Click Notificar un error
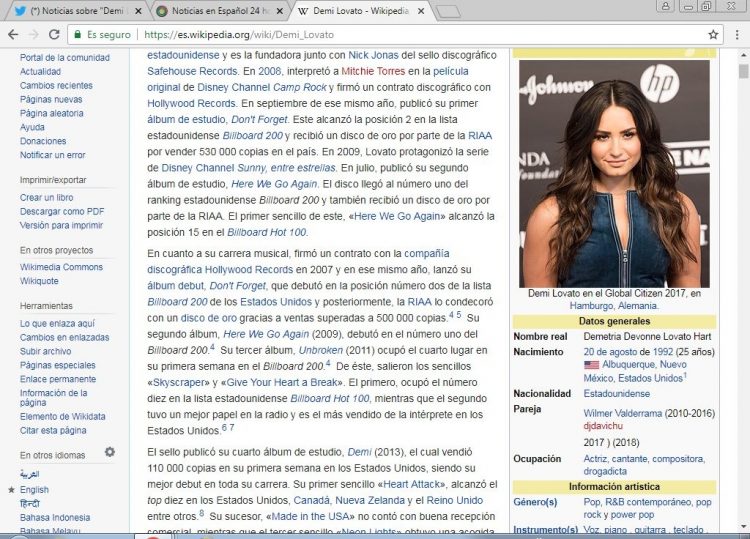The height and width of the screenshot is (539, 750). [x=52, y=154]
